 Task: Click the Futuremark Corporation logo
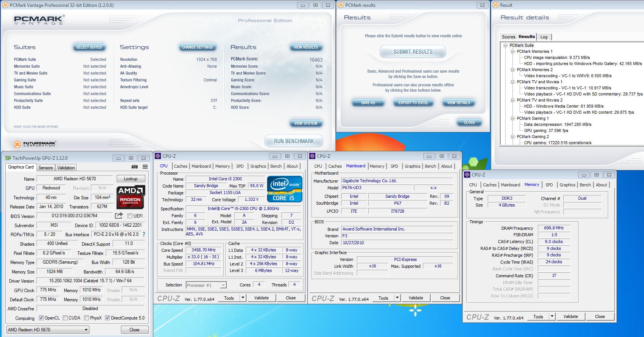pyautogui.click(x=35, y=144)
